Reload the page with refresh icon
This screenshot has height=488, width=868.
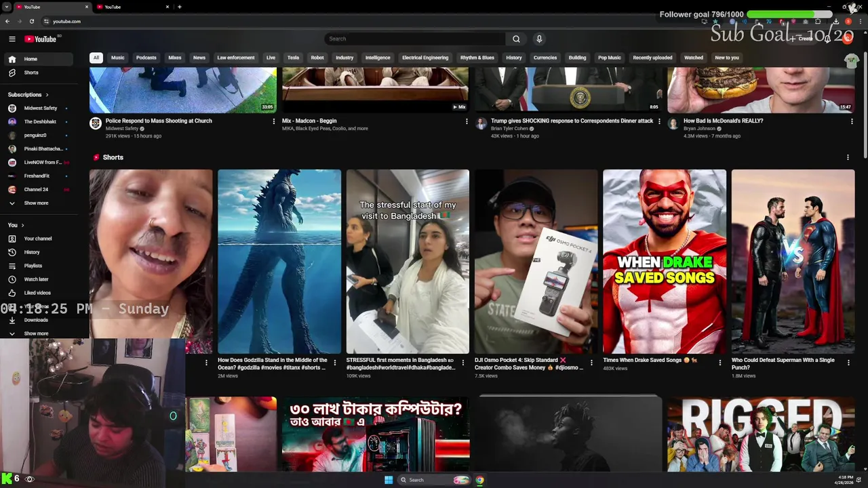31,21
